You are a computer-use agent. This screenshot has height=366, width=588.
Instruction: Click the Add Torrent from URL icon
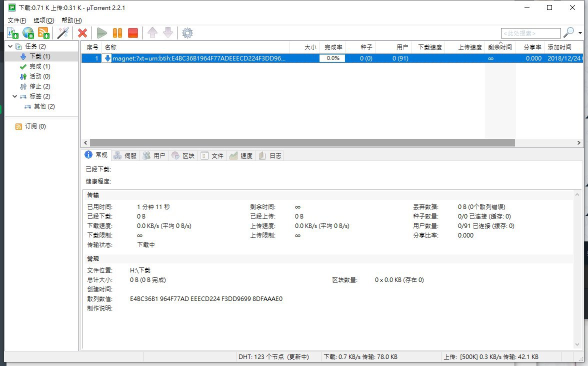point(28,33)
